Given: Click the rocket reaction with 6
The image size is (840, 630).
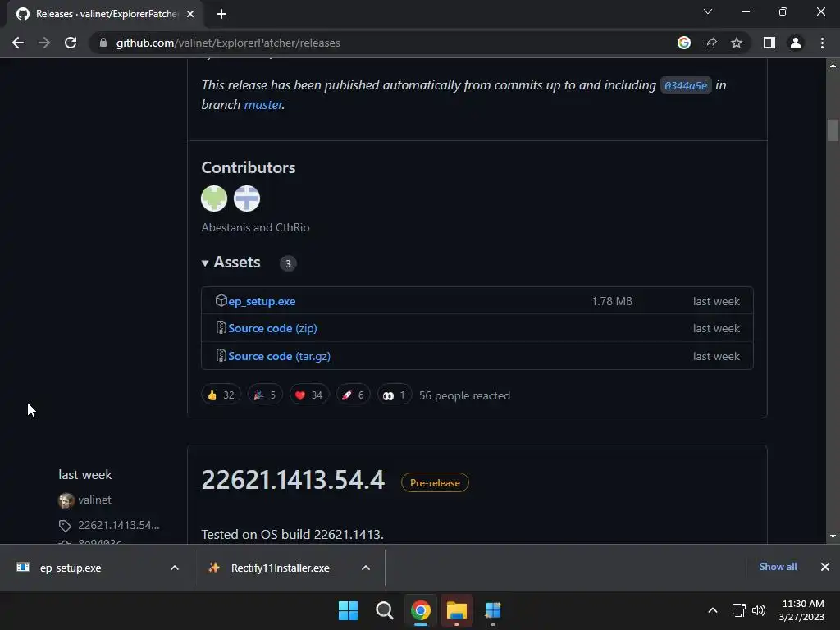Looking at the screenshot, I should [x=353, y=395].
